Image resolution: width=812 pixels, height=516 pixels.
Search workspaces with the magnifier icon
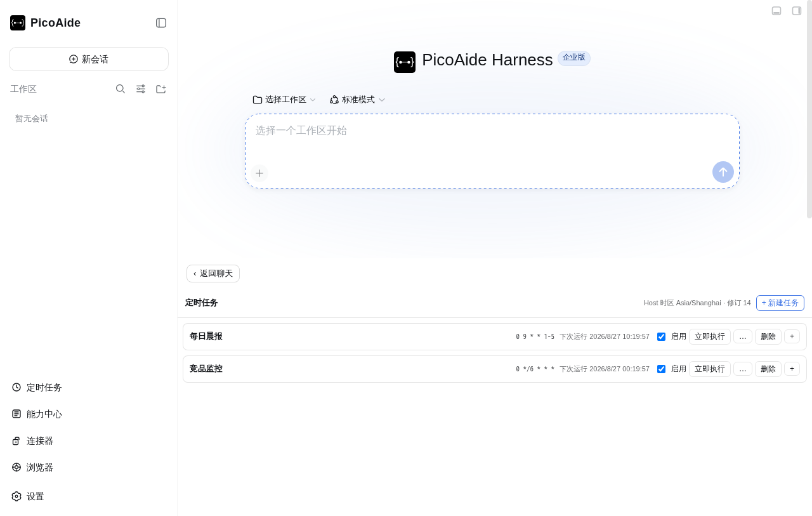(x=121, y=89)
